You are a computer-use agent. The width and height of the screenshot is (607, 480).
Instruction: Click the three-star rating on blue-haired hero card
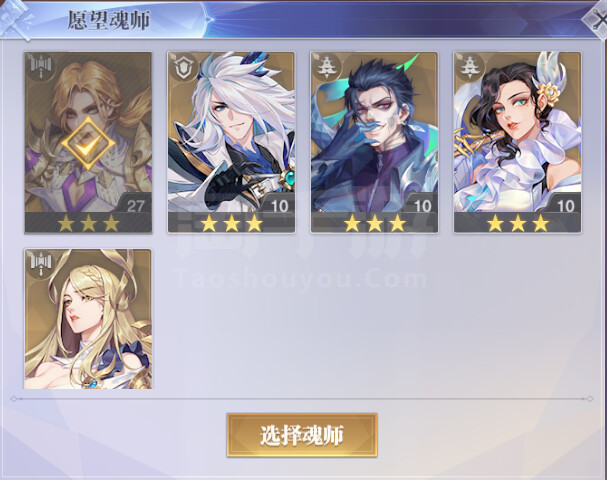(x=375, y=223)
